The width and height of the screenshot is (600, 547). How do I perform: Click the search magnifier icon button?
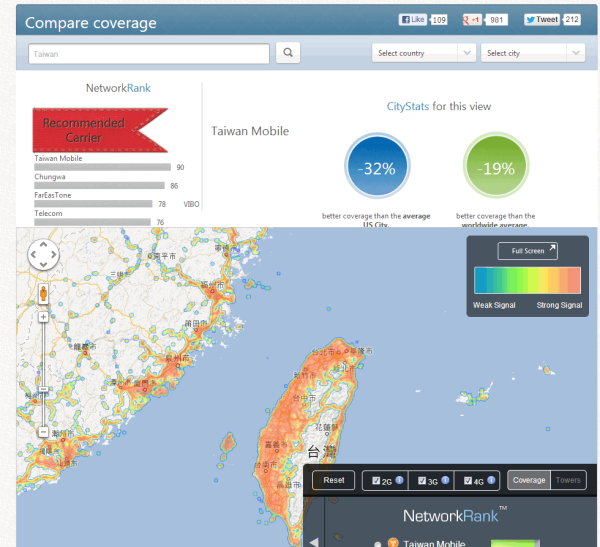coord(287,53)
